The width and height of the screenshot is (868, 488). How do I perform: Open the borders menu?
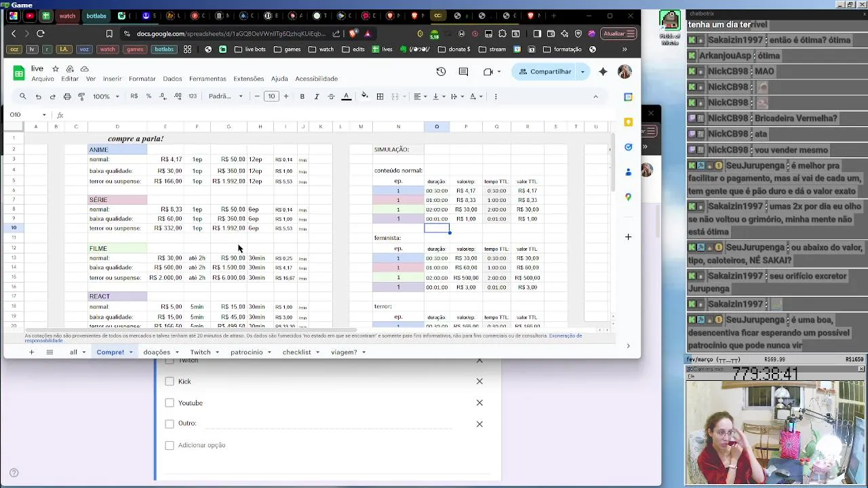[380, 96]
